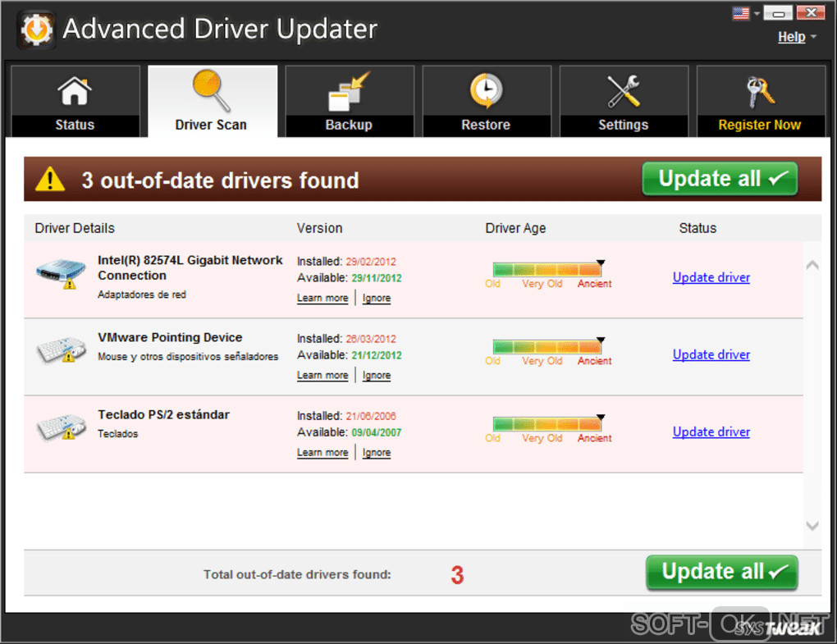Click the yellow warning triangle in banner
Viewport: 837px width, 644px height.
[x=49, y=180]
